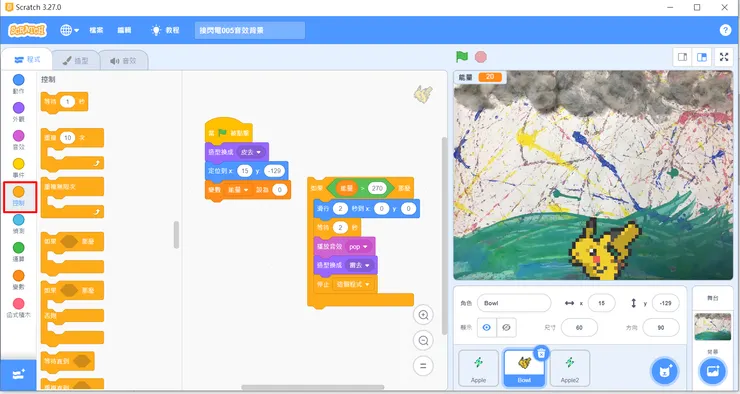The image size is (740, 394).
Task: Select the 控制 (Control) orange category
Action: (x=19, y=196)
